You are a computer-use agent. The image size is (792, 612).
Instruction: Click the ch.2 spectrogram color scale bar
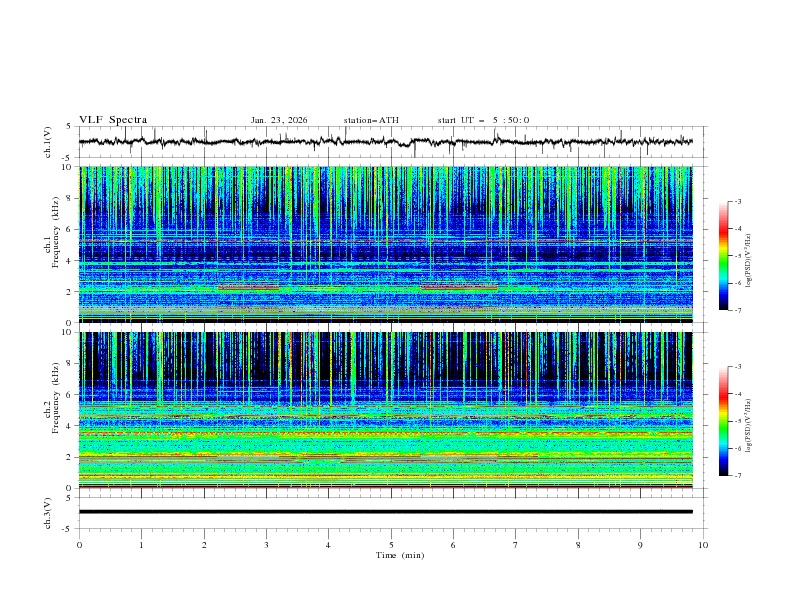pos(723,421)
